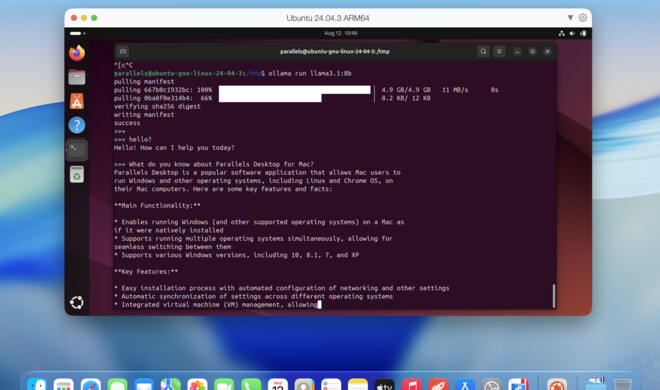
Task: Open the clock showing Aug 12 10:46
Action: 341,33
